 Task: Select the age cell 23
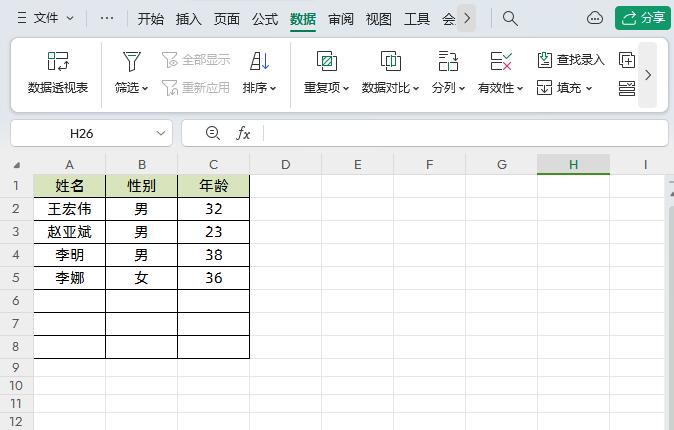(214, 232)
